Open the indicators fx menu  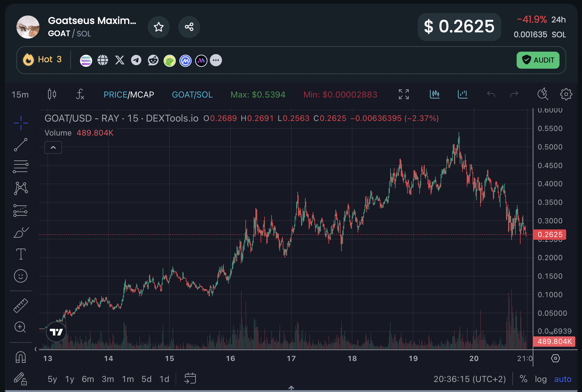(x=80, y=94)
